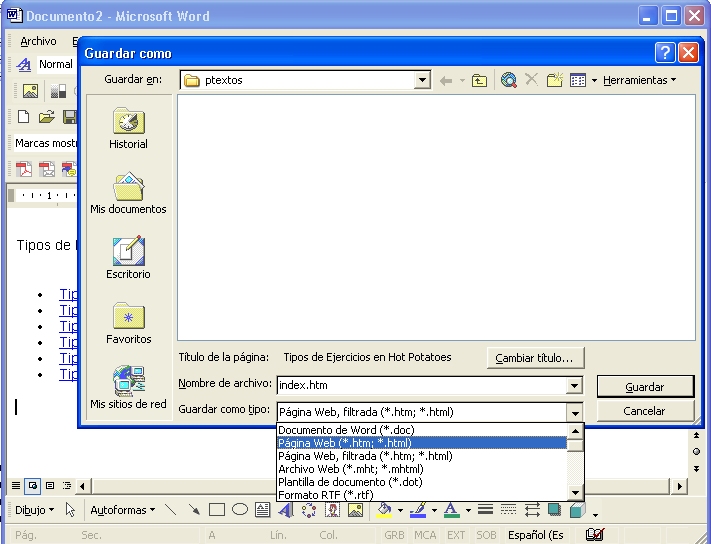Click the index.htm file name field
The height and width of the screenshot is (544, 711).
pos(420,386)
